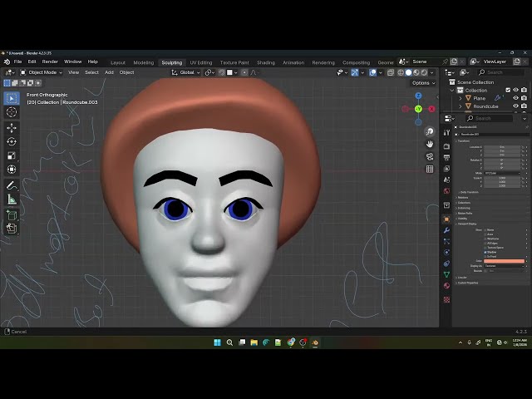Open the Physics properties tab
Screen dimensions: 532x399
tap(446, 253)
